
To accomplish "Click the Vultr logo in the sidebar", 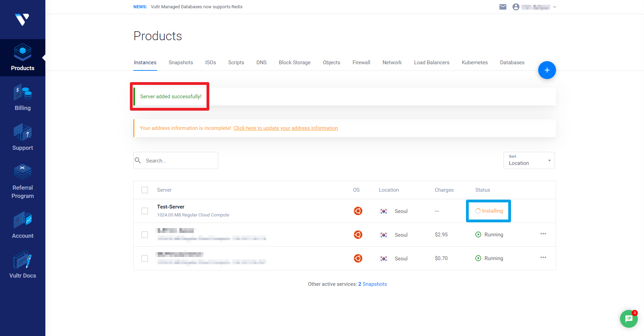I will click(22, 20).
